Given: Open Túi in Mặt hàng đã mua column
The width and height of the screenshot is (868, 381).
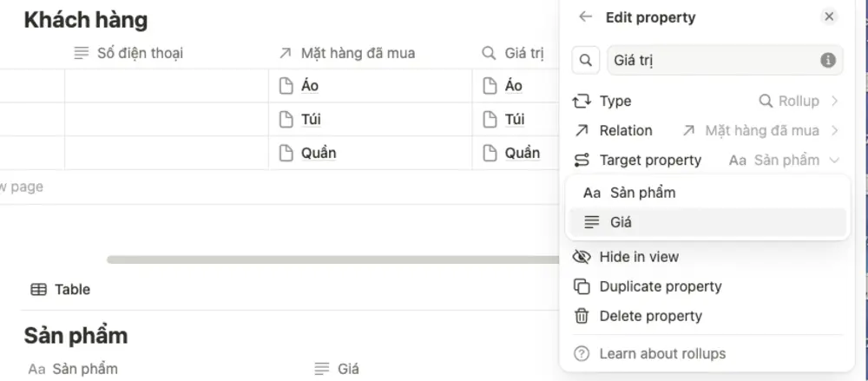Looking at the screenshot, I should [x=311, y=120].
